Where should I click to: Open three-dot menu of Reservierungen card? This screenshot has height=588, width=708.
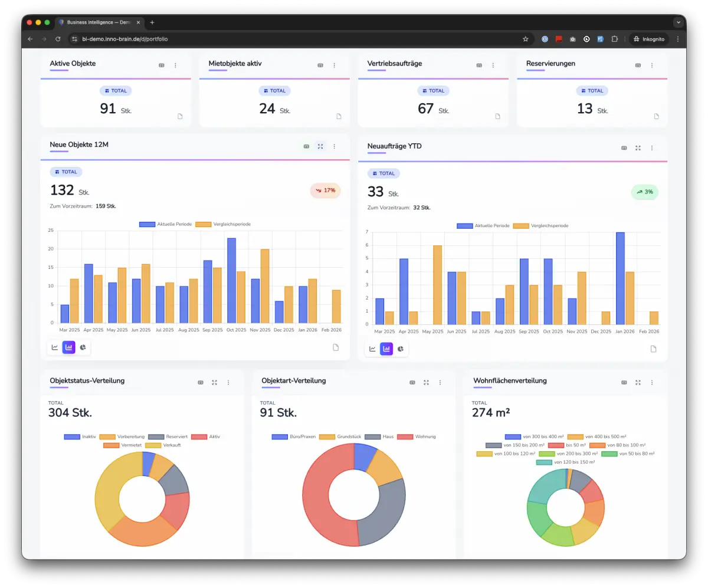[651, 65]
